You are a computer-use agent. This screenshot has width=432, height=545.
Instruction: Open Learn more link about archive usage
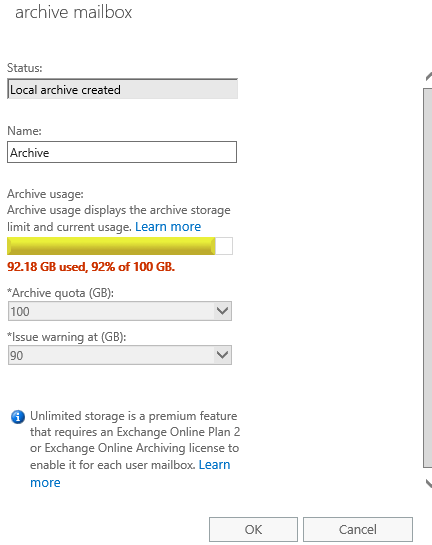pyautogui.click(x=168, y=227)
